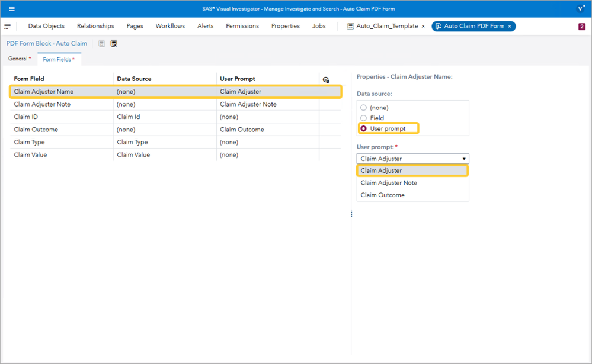Click the save icon next to PDF Form Block

101,44
